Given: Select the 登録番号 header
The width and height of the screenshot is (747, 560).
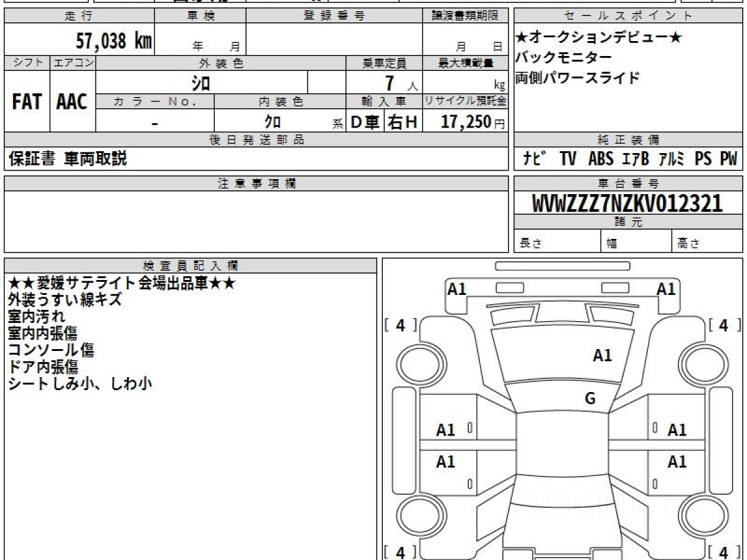Looking at the screenshot, I should click(x=334, y=16).
